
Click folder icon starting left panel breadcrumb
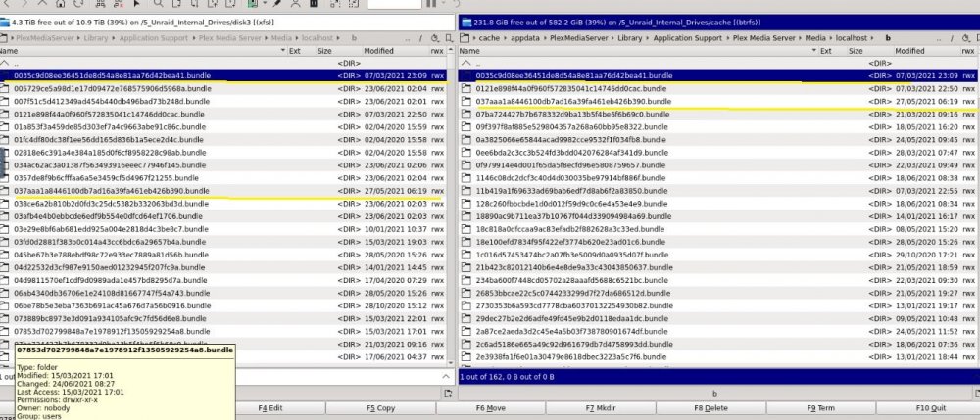[4, 38]
